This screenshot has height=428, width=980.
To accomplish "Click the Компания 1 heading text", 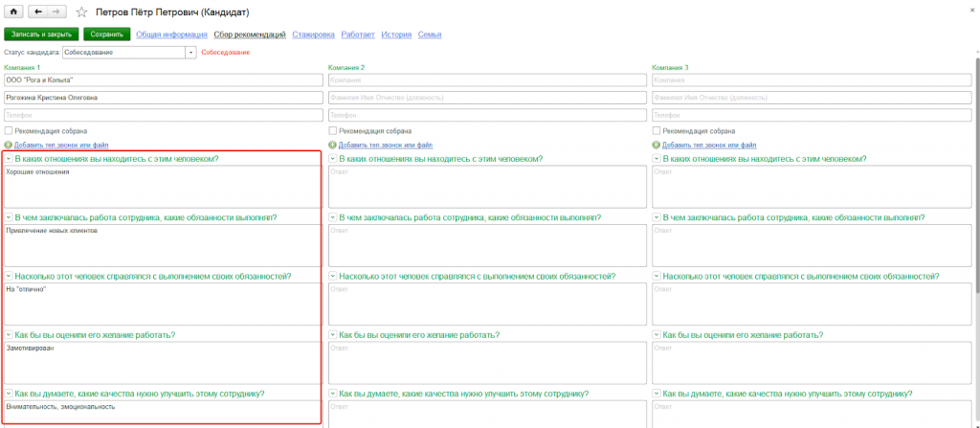I will coord(22,67).
